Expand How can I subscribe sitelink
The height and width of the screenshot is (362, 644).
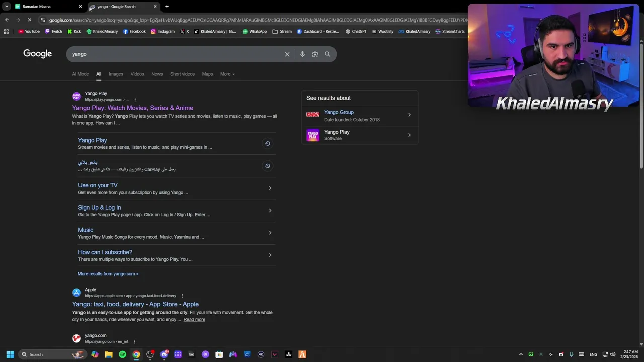click(x=270, y=255)
